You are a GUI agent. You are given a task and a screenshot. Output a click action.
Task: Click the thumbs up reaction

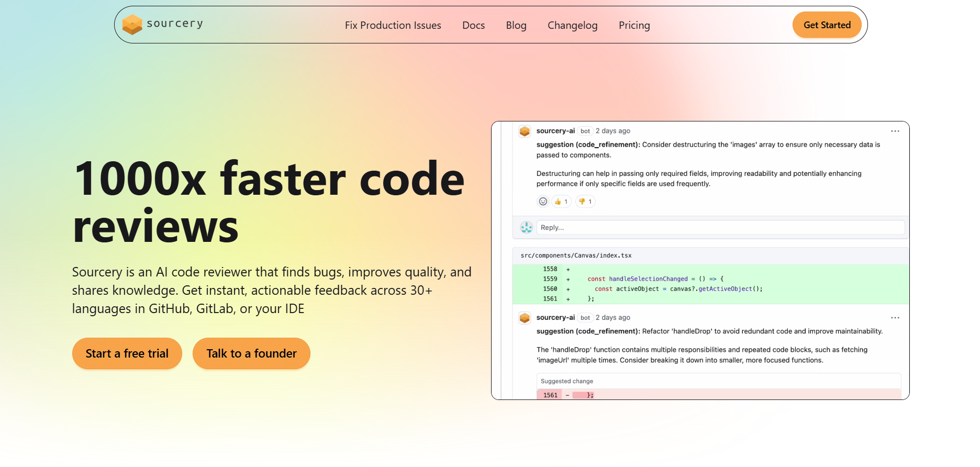561,202
